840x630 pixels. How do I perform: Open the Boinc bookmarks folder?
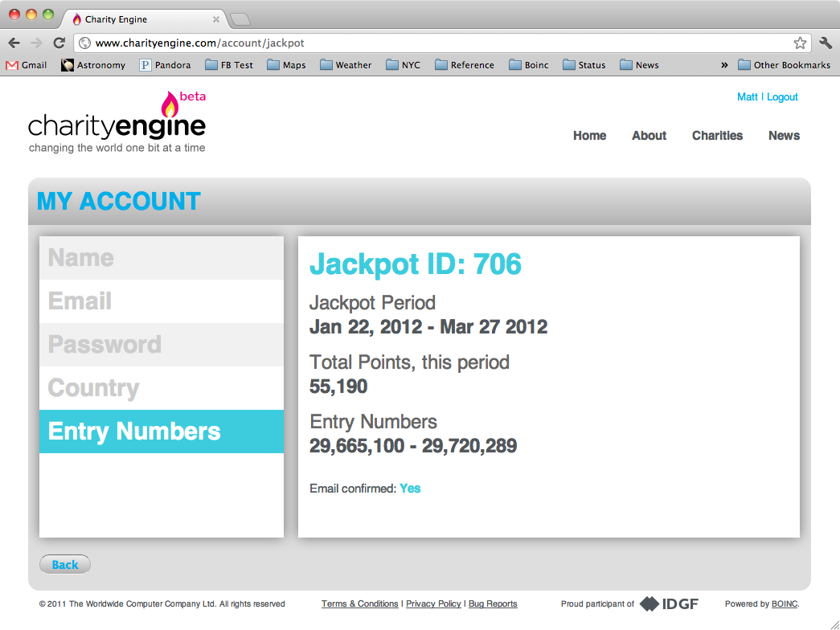pos(529,65)
